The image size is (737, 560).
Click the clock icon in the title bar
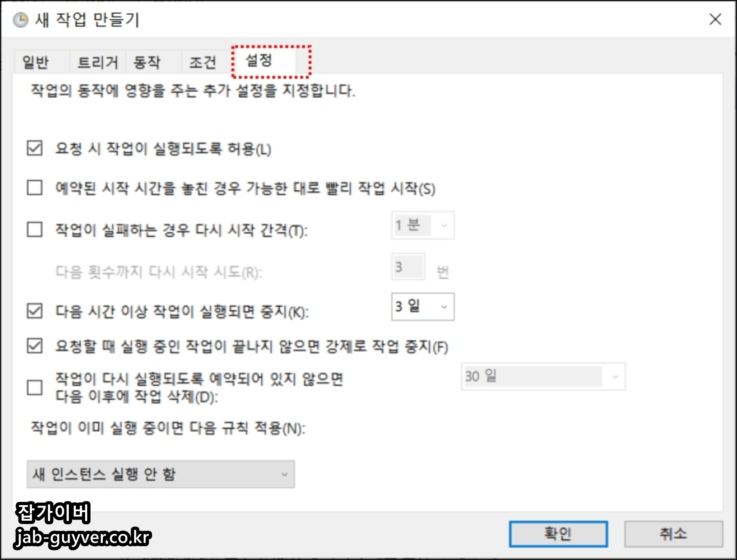point(20,20)
